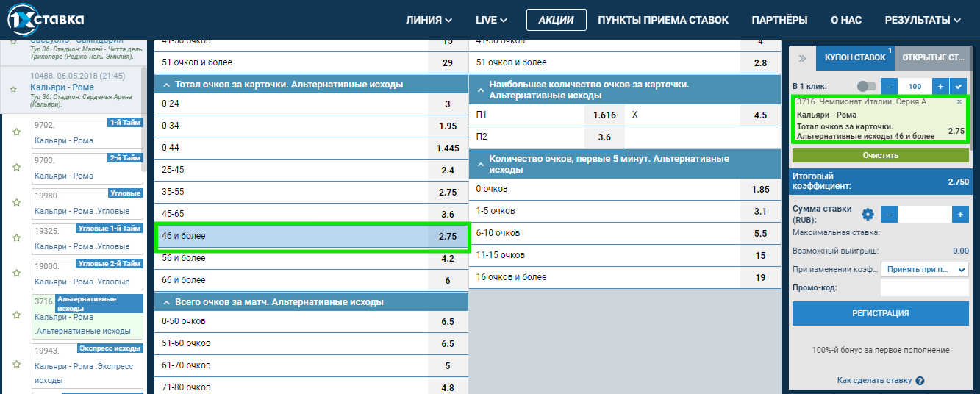This screenshot has height=394, width=980.
Task: Select П2 odds 3.6
Action: click(x=604, y=137)
